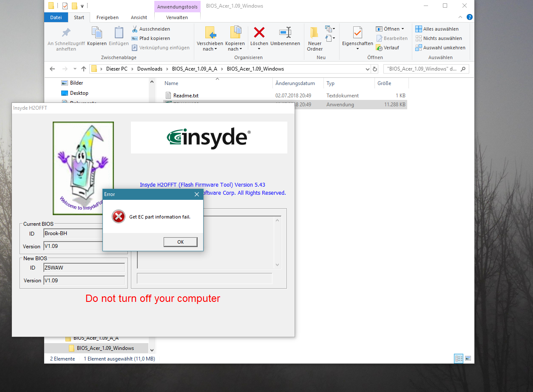Close the Error dialog with its X
Screen dimensions: 533x392
[196, 194]
